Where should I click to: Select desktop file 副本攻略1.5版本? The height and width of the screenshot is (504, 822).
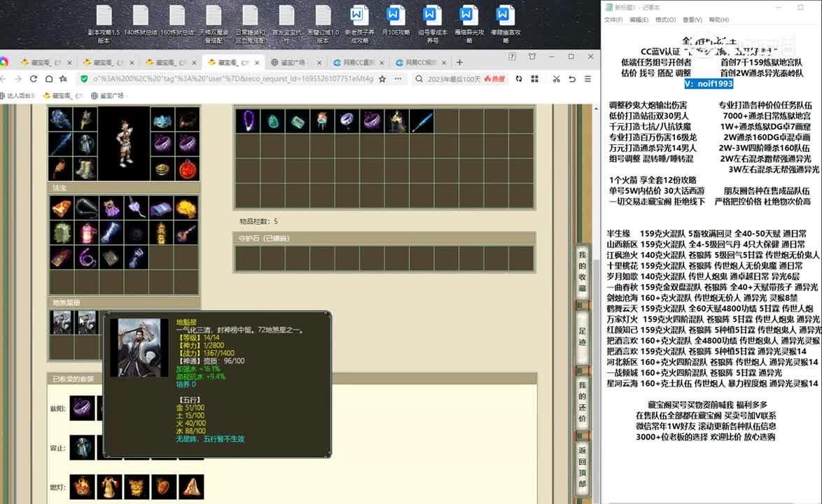[x=104, y=24]
